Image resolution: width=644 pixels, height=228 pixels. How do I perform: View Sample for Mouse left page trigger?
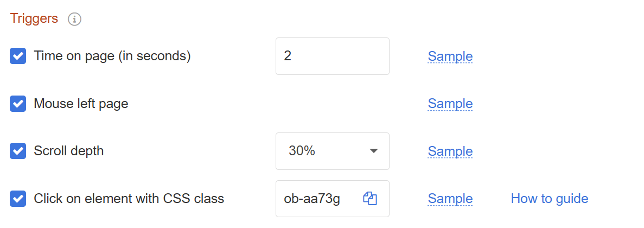tap(450, 103)
